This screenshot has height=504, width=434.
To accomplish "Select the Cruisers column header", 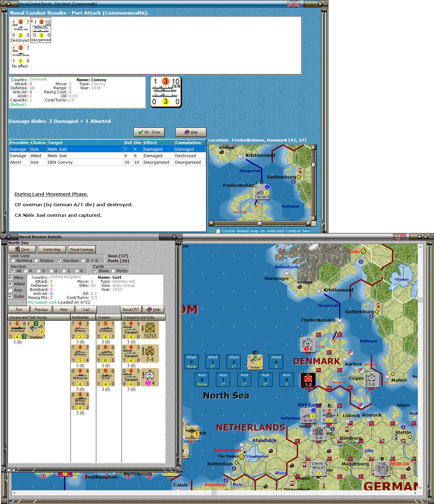I will pyautogui.click(x=109, y=317).
